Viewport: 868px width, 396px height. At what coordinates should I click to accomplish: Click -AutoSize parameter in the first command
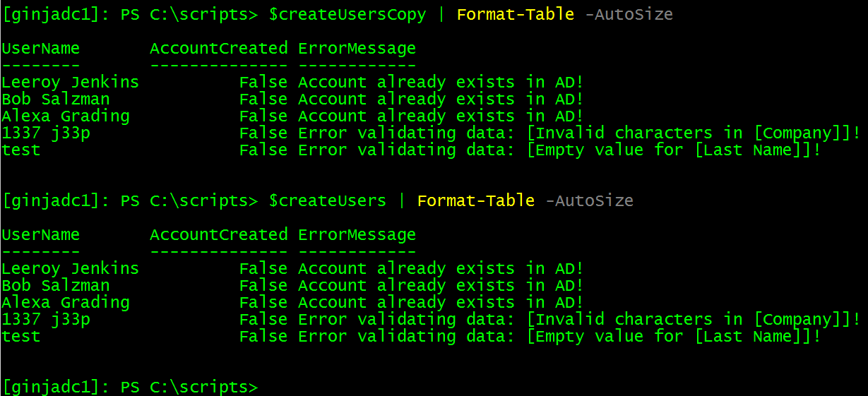[629, 15]
